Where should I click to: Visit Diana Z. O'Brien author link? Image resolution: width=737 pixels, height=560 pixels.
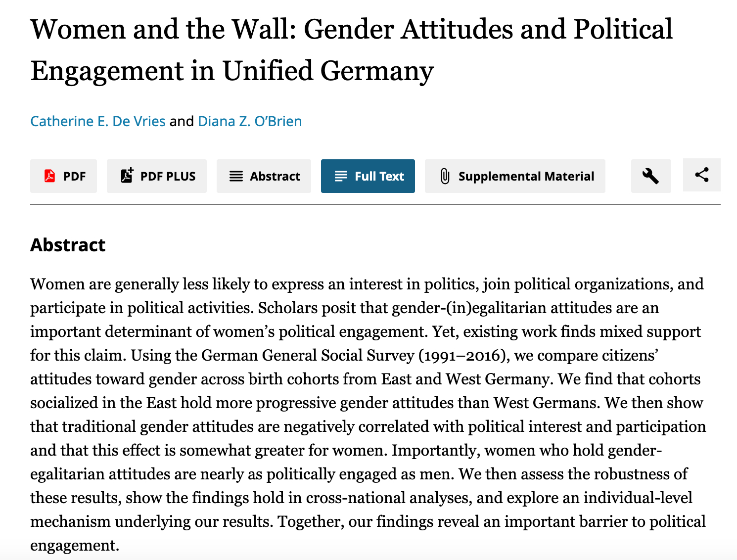[x=250, y=121]
